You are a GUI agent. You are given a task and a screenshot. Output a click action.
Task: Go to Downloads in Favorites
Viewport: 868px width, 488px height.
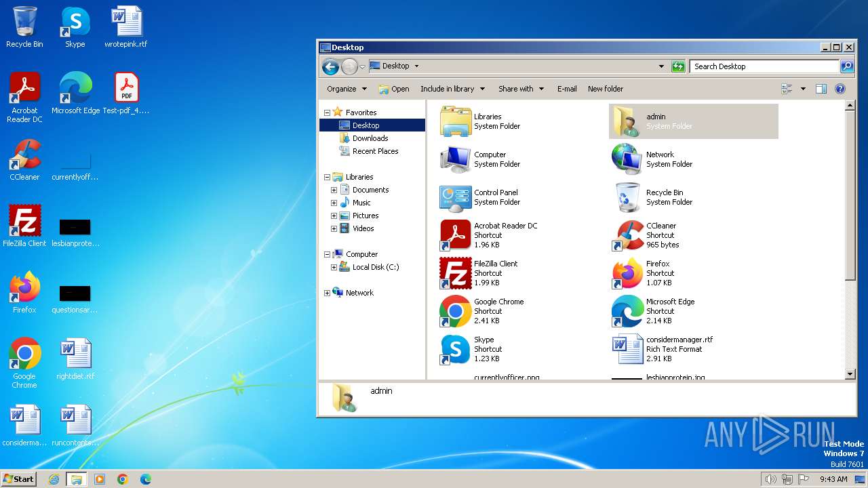tap(370, 138)
